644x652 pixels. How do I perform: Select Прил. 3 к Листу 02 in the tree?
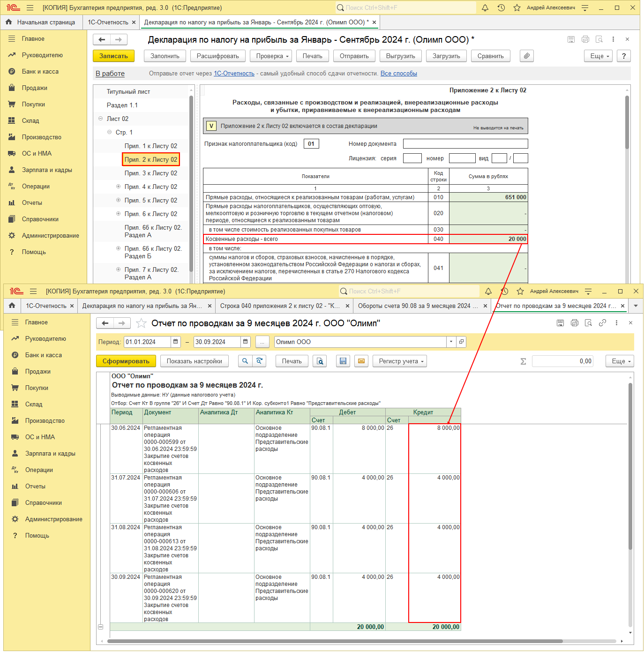click(150, 173)
